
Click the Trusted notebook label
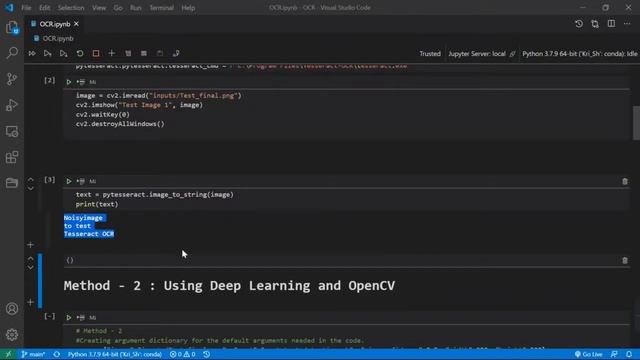(x=430, y=54)
